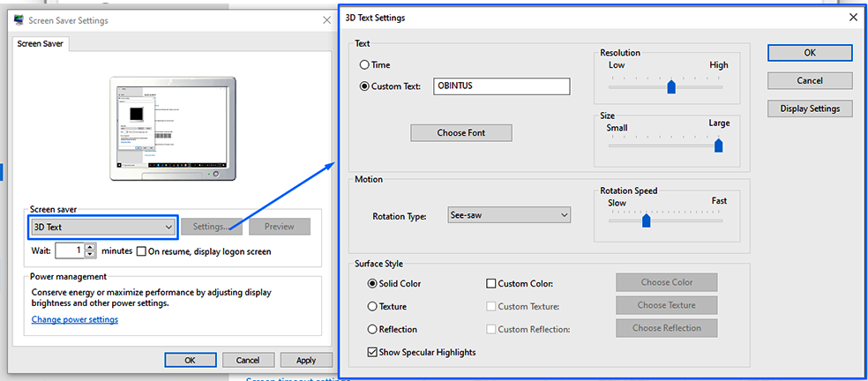This screenshot has height=381, width=868.
Task: Increase wait minutes with up arrow
Action: (x=92, y=247)
